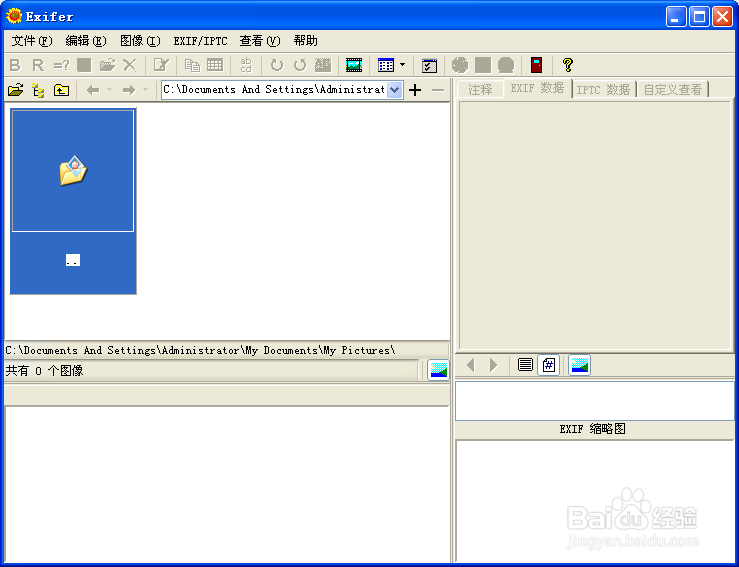Maximize the Exifer window
The height and width of the screenshot is (567, 739).
point(699,17)
